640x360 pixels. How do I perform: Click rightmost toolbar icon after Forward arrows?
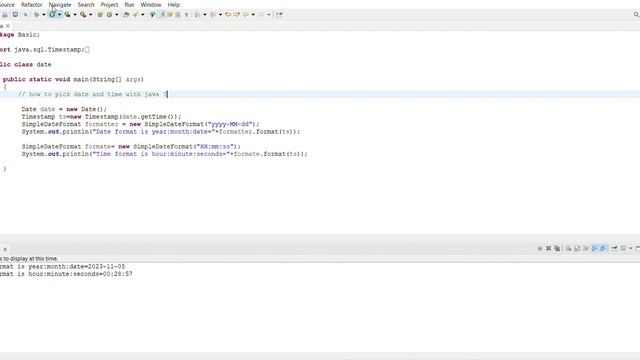(279, 15)
